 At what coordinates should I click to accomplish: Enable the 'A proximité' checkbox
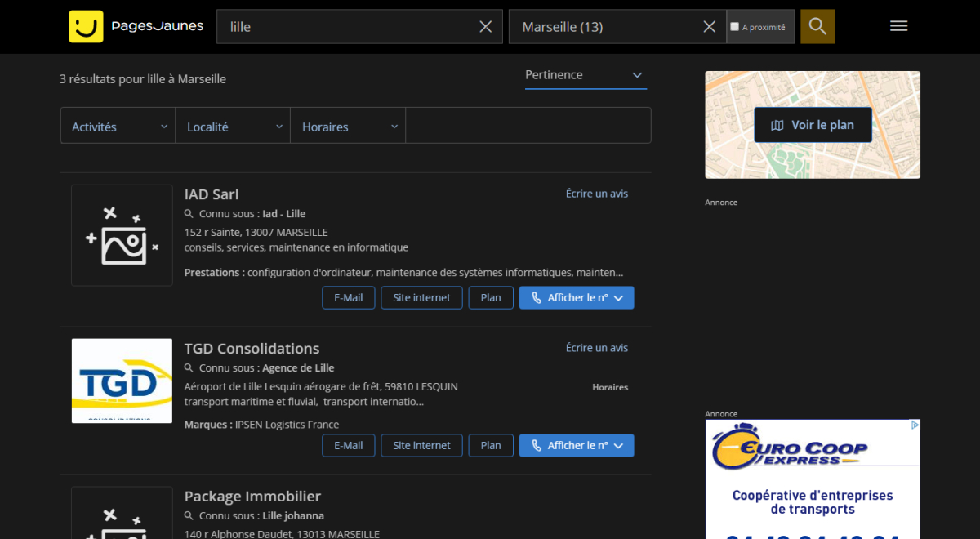[x=734, y=27]
